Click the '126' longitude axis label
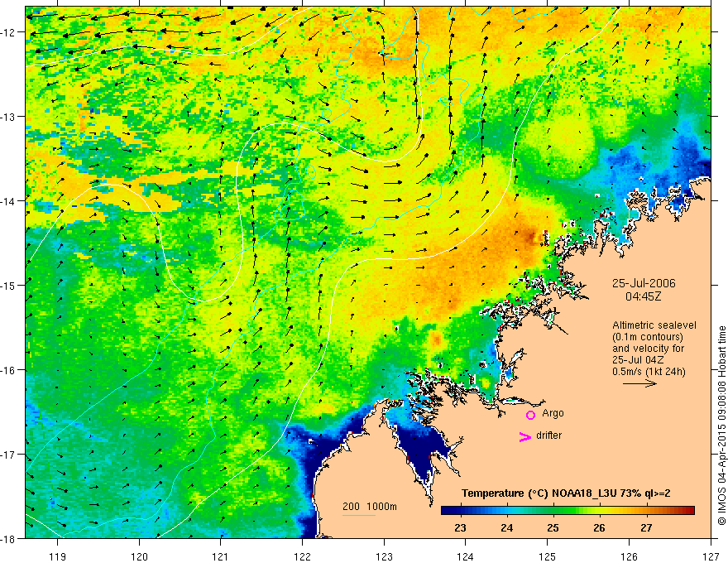Screen dimensions: 728x563 (x=629, y=556)
